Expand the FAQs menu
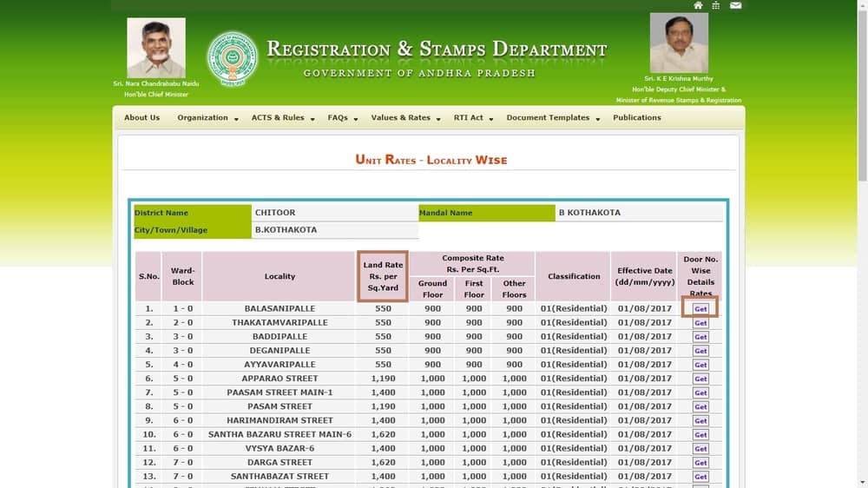The width and height of the screenshot is (868, 488). click(343, 117)
